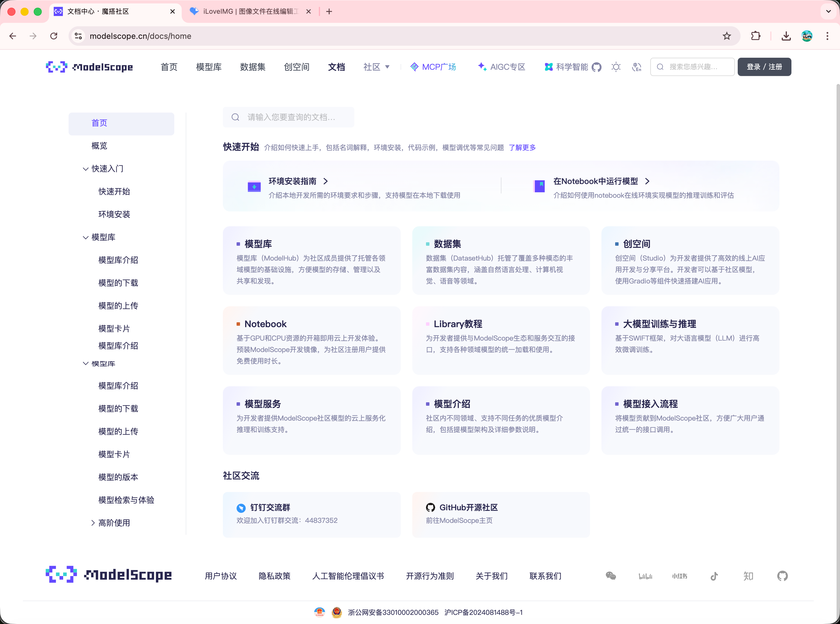The image size is (840, 624).
Task: Click the language translate switch icon
Action: tap(637, 67)
